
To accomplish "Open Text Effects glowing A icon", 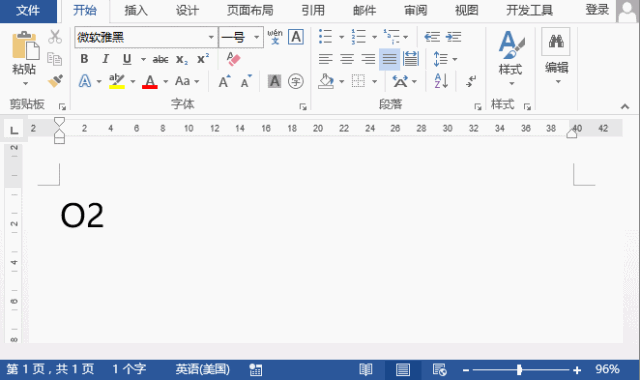I will pos(85,81).
